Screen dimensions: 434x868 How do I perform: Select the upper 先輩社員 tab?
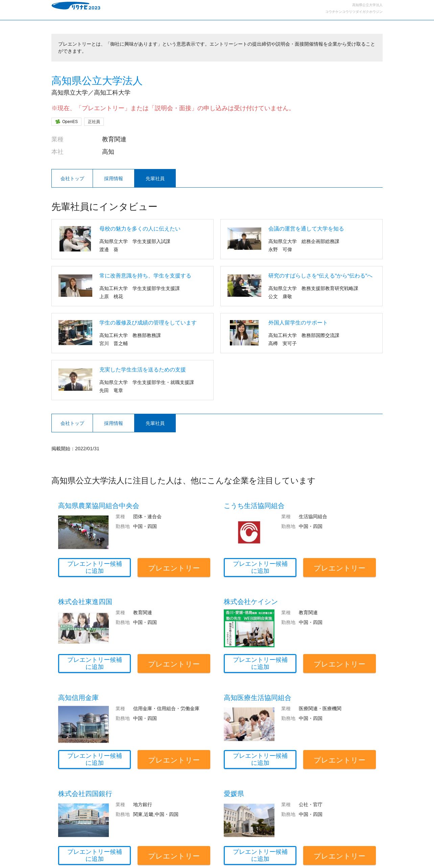point(155,178)
